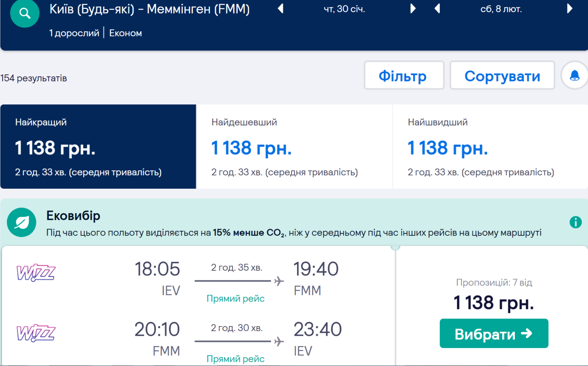Click departure date чт, 30 січ.
Screen dimensions: 588x366
pos(345,9)
